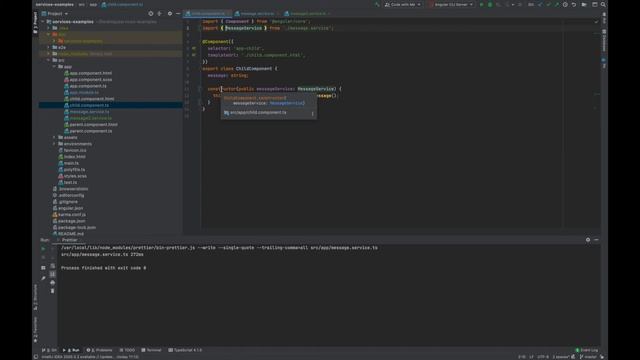Expand the environments folder

pyautogui.click(x=54, y=144)
